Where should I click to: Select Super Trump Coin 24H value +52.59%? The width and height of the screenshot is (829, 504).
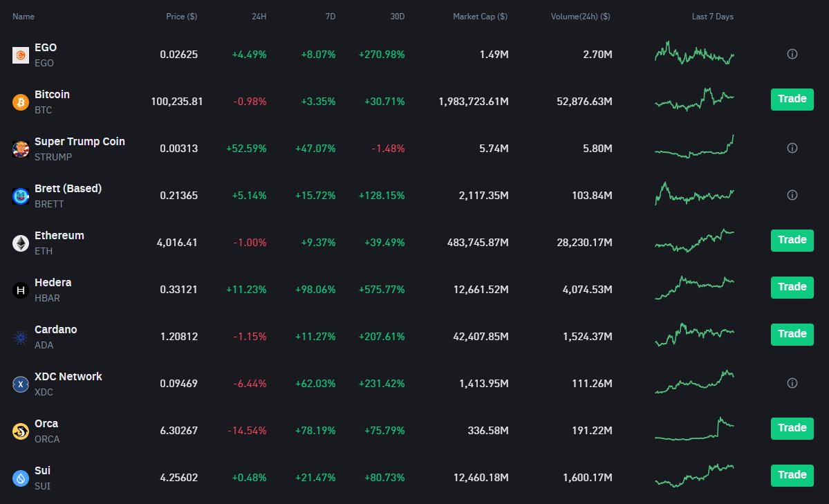246,149
